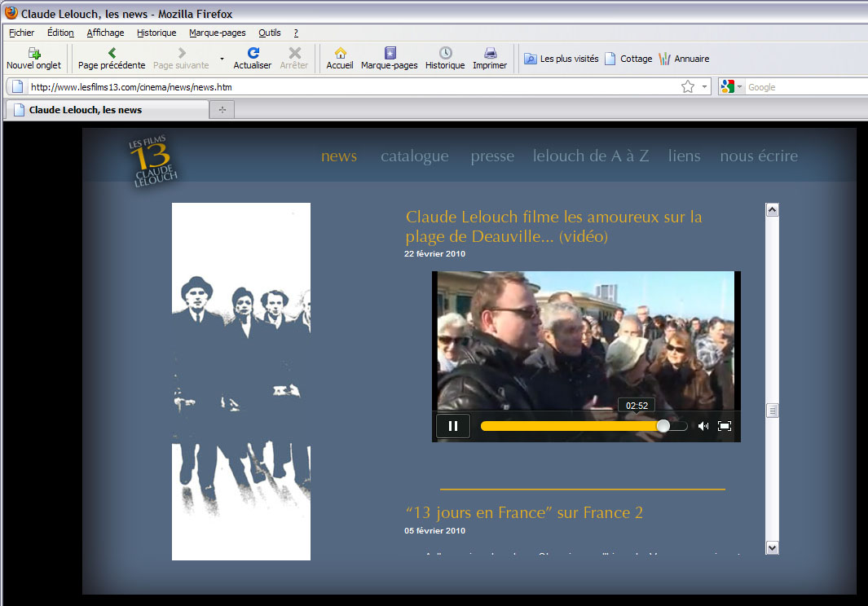This screenshot has width=868, height=606.
Task: Open the presse section
Action: point(492,156)
